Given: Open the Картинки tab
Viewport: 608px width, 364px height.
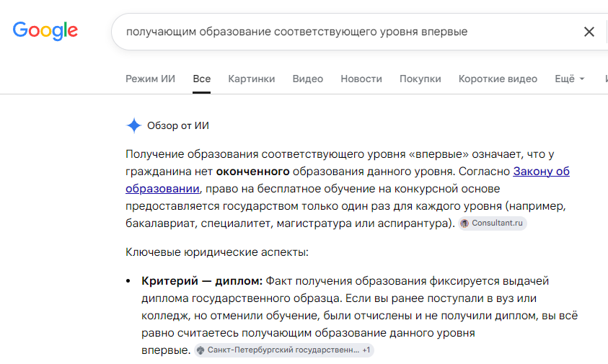Looking at the screenshot, I should 251,79.
